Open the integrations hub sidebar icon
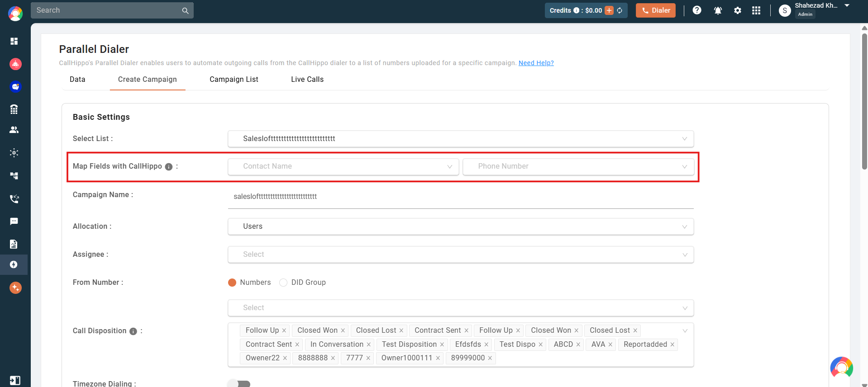Viewport: 868px width, 387px height. coord(14,153)
